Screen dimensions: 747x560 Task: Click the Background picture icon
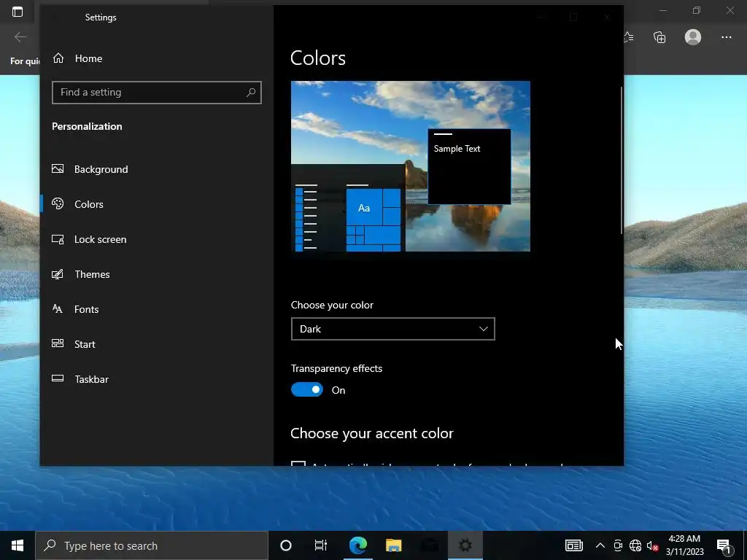(x=58, y=168)
